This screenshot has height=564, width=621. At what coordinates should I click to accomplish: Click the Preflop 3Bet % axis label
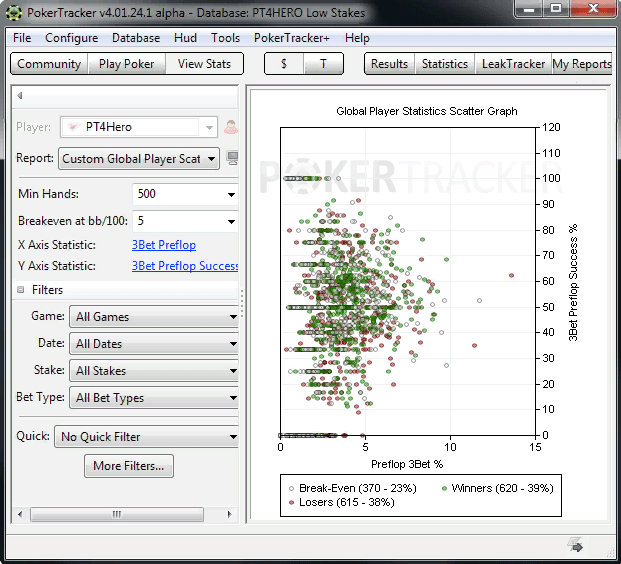point(407,464)
